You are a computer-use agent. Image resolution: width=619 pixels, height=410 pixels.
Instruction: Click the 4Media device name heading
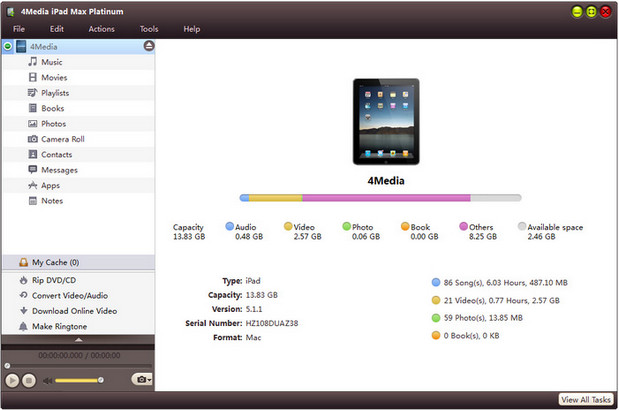386,181
